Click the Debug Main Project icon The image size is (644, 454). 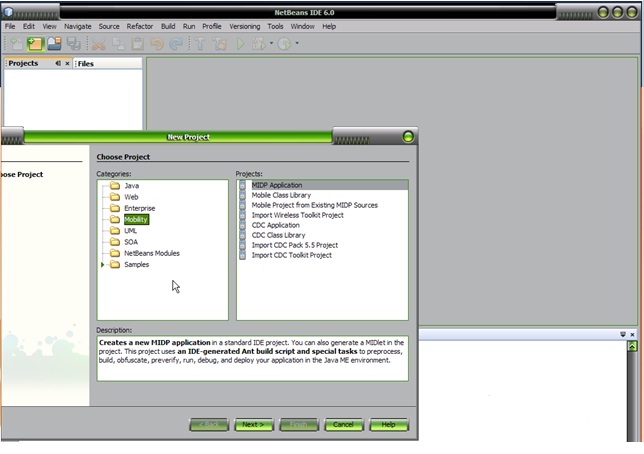click(260, 44)
